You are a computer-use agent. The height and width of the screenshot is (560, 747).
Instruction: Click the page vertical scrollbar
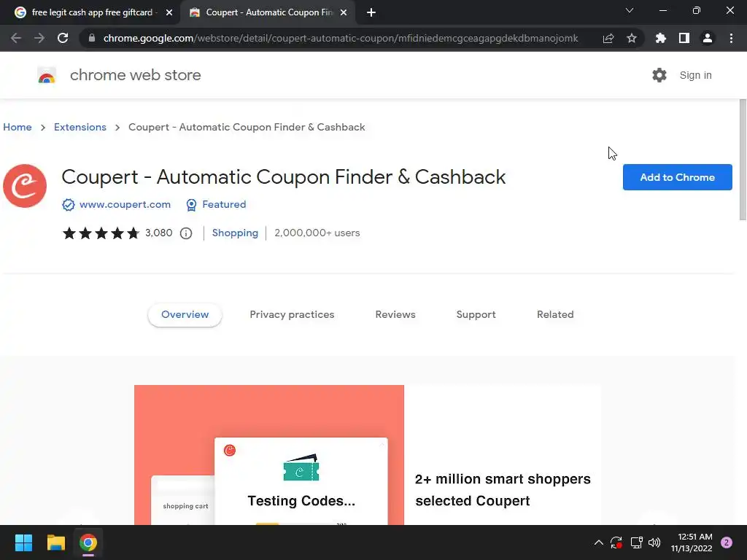click(x=743, y=160)
